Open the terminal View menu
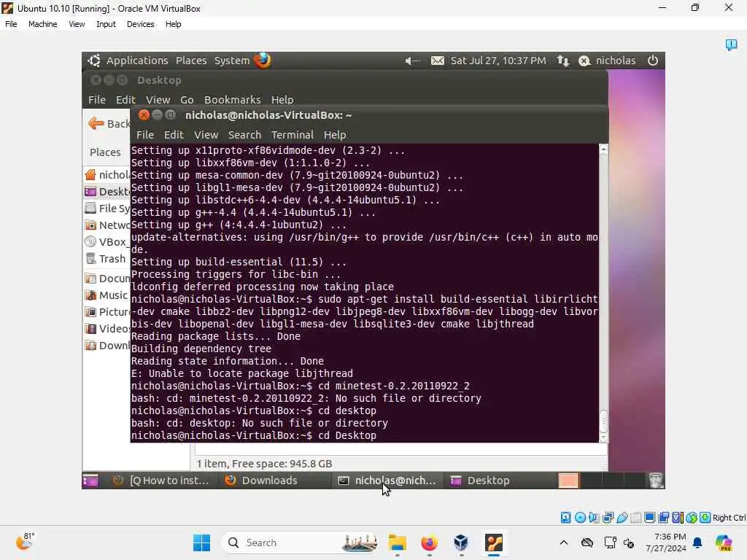Screen dimensions: 747x560 (x=206, y=135)
